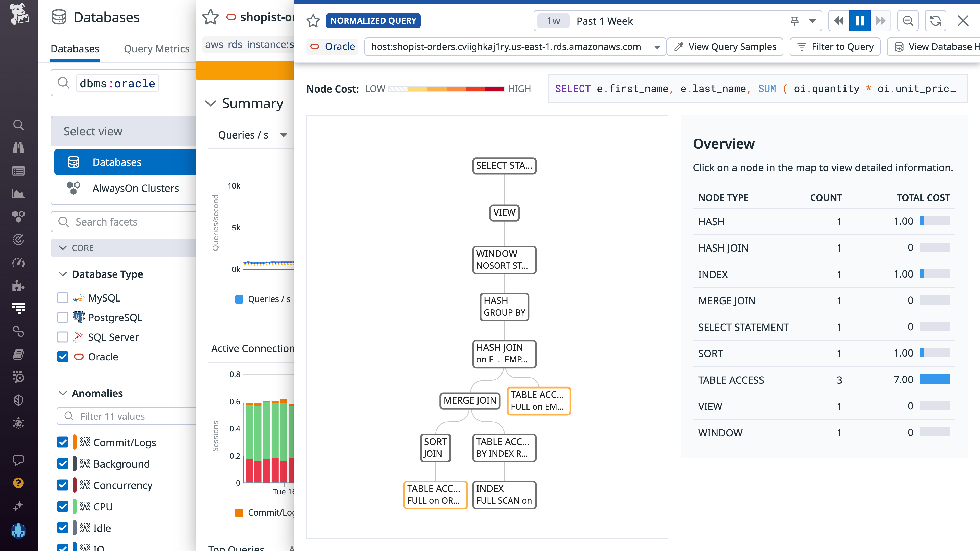Switch to the Query Metrics tab

[x=156, y=48]
